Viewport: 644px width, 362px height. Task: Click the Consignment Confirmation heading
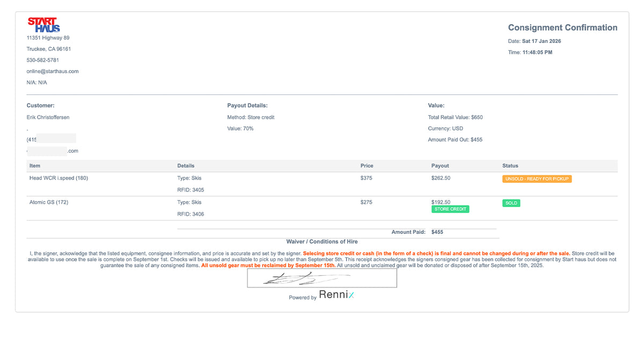[x=562, y=28]
